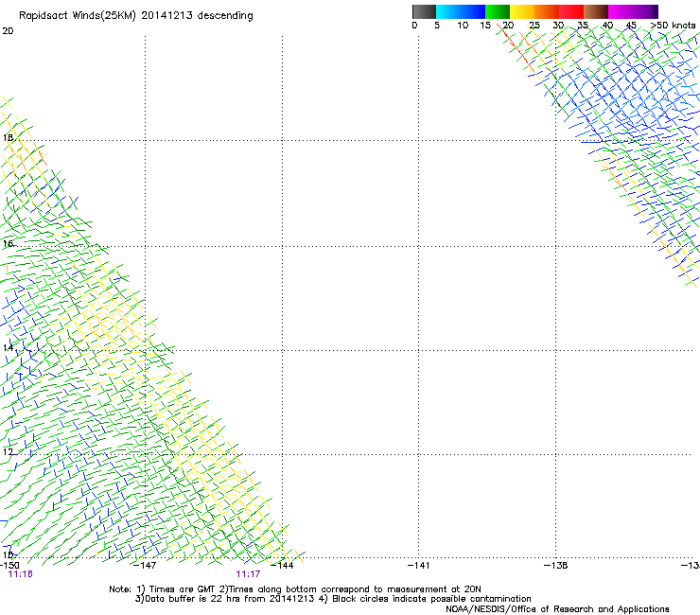The width and height of the screenshot is (700, 615).
Task: Select the yellow 20-25 knots legend swatch
Action: click(x=522, y=11)
